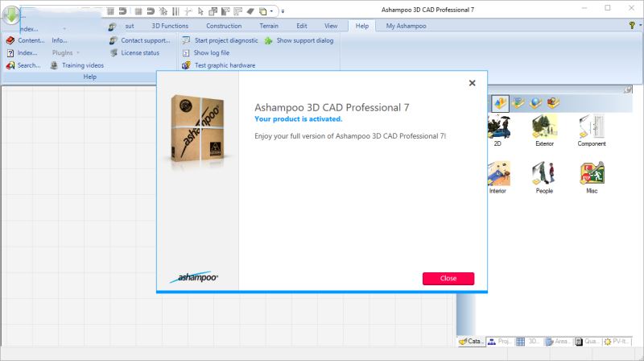
Task: Open the Exterior catalog folder
Action: [x=545, y=131]
